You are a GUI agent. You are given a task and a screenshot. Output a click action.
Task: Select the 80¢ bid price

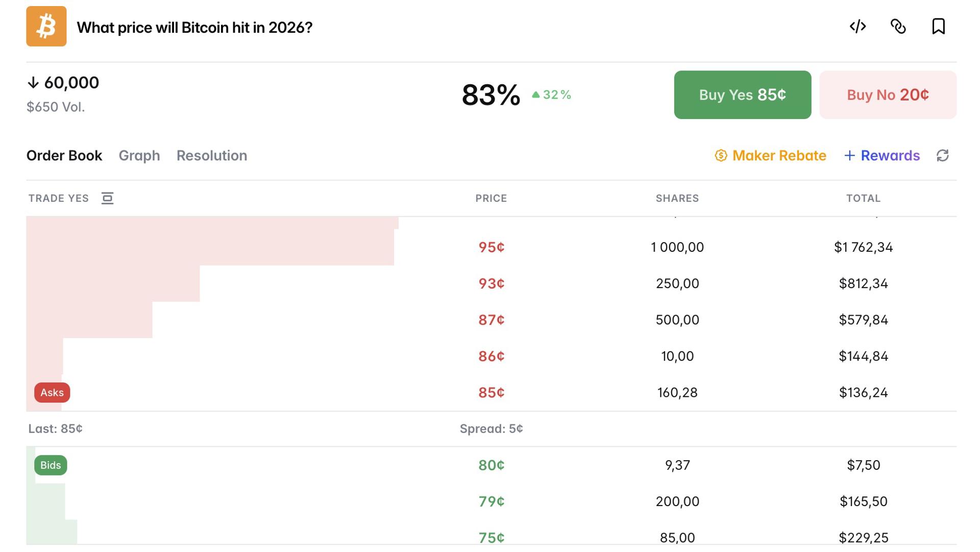[x=492, y=465]
